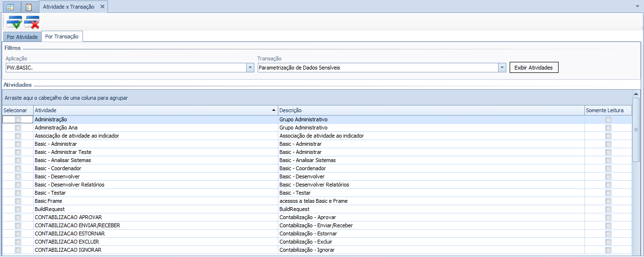Click the sort arrow in Atividade column header
The height and width of the screenshot is (257, 644).
click(274, 110)
